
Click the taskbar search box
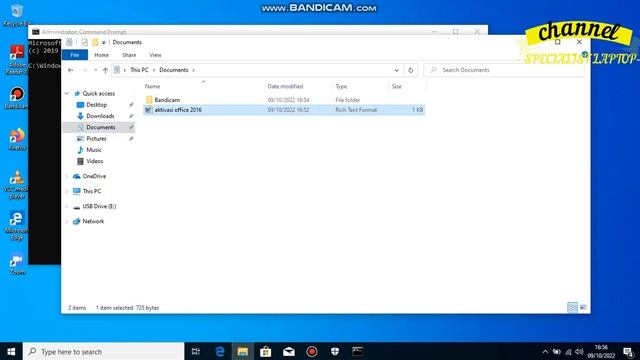104,351
